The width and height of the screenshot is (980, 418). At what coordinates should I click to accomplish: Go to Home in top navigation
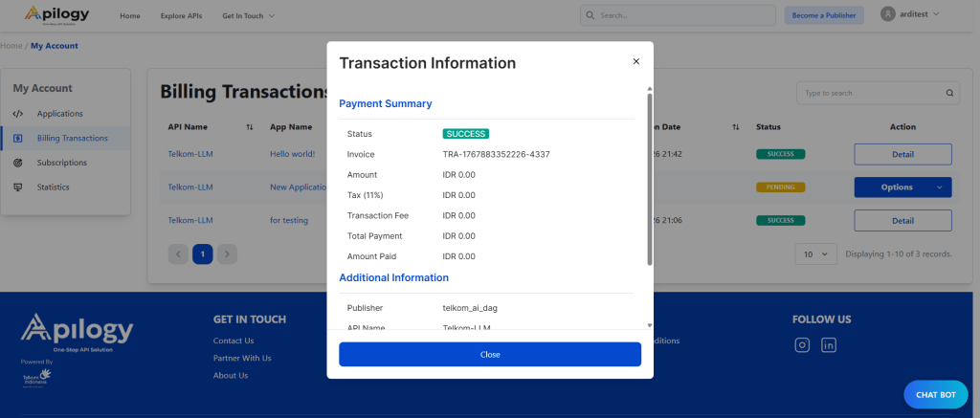tap(130, 16)
